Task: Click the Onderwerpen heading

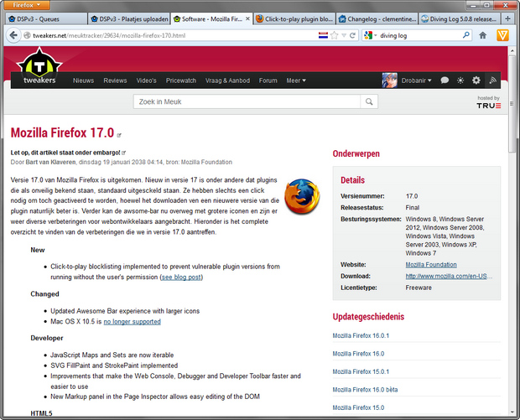Action: 356,153
